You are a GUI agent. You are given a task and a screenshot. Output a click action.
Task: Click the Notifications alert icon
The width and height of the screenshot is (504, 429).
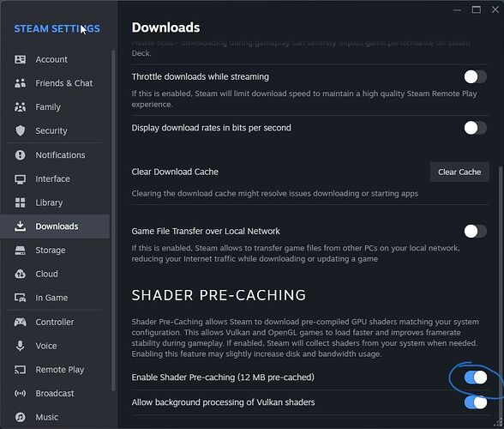20,155
